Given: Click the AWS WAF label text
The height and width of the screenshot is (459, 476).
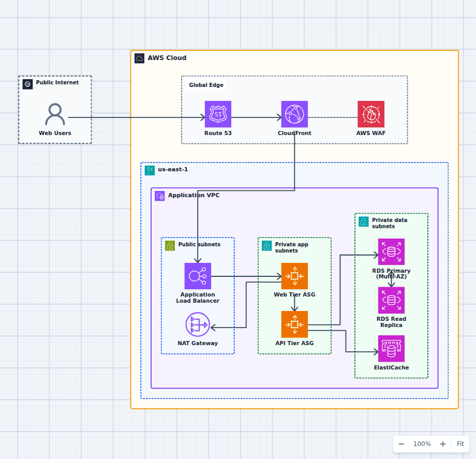Looking at the screenshot, I should pyautogui.click(x=371, y=133).
